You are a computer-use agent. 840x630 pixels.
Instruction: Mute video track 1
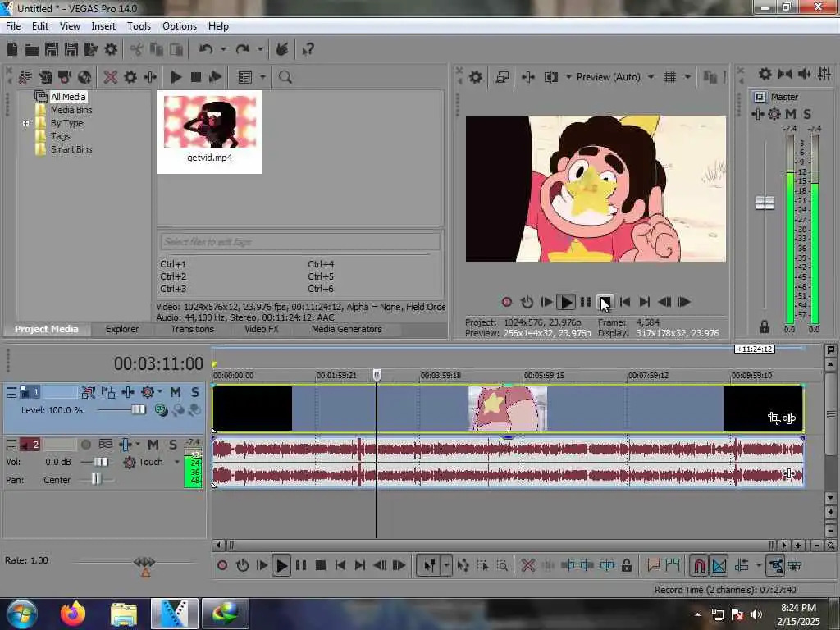[176, 392]
